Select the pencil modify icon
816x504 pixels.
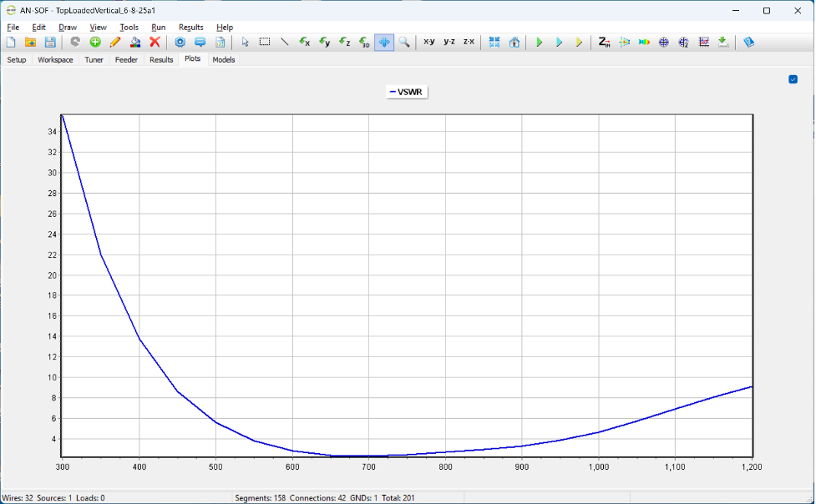click(x=115, y=42)
